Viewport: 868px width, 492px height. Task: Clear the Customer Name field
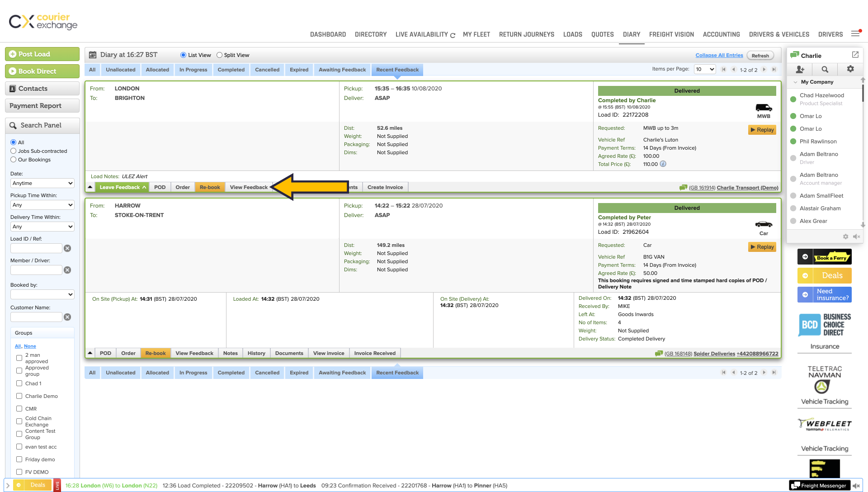pos(67,317)
